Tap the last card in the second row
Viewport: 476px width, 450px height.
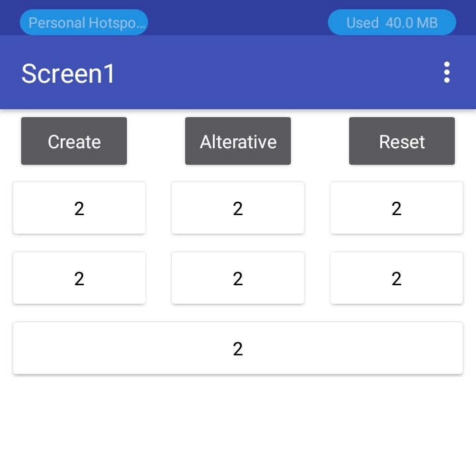click(x=397, y=279)
